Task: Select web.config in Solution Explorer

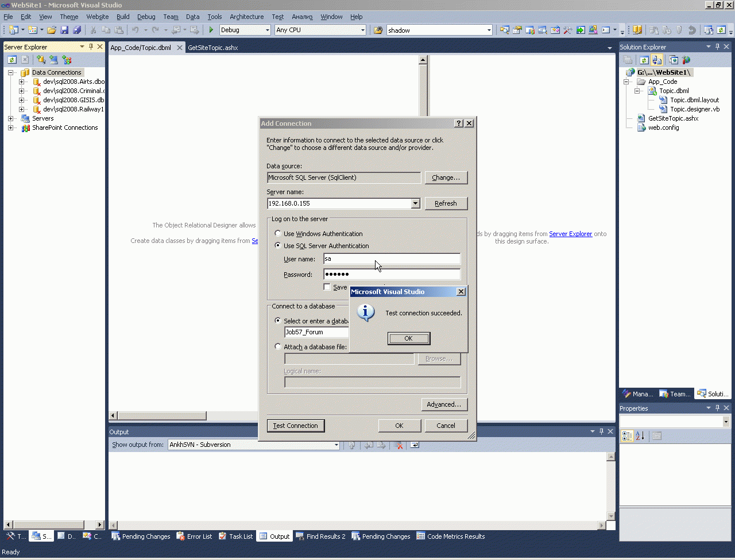Action: (x=663, y=128)
